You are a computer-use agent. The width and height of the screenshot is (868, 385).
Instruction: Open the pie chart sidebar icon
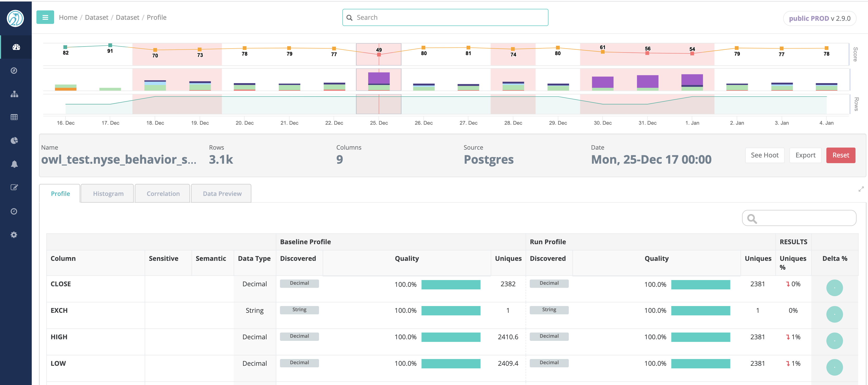[x=14, y=141]
